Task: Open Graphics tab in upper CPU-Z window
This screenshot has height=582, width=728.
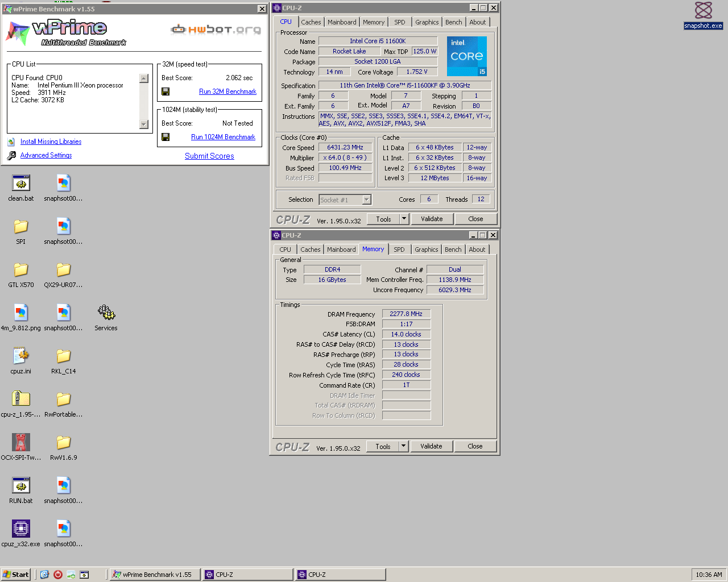Action: tap(427, 22)
